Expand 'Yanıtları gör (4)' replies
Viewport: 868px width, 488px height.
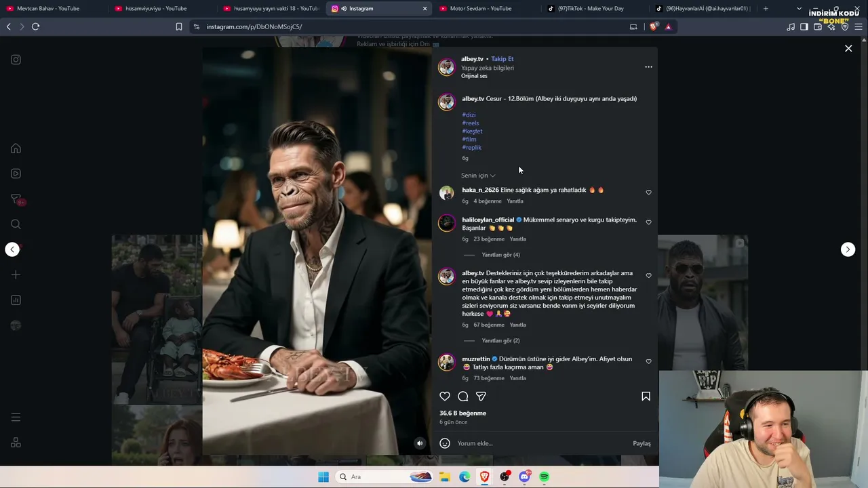[500, 255]
